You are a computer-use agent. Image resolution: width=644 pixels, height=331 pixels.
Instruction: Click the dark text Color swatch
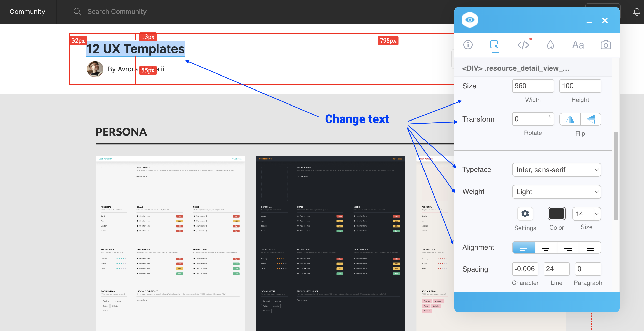coord(557,214)
